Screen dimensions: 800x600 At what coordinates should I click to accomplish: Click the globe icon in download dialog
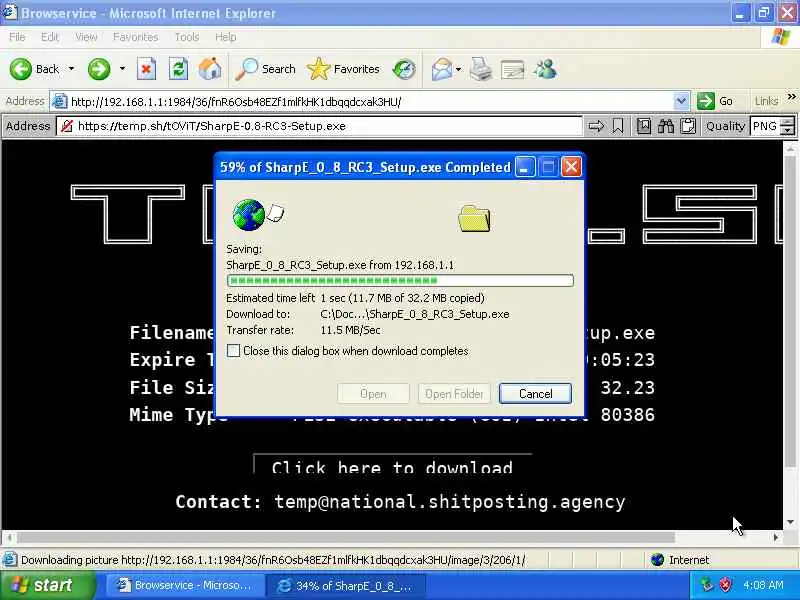tap(249, 215)
